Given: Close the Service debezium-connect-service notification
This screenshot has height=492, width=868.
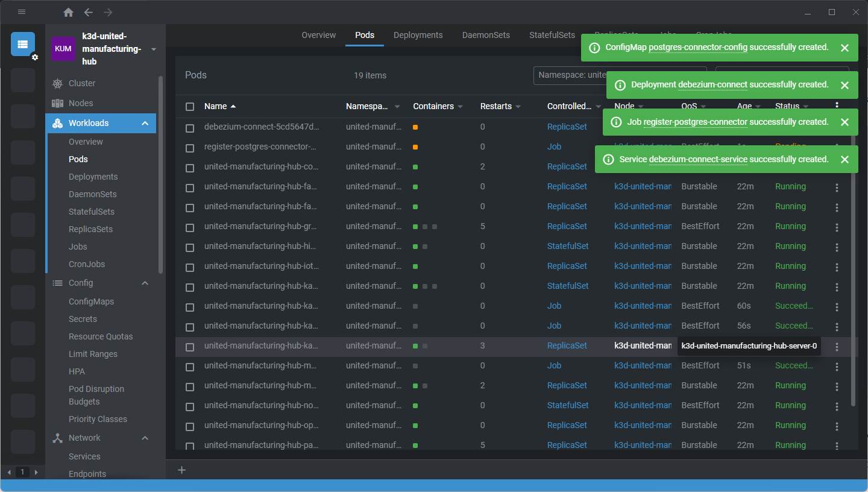Looking at the screenshot, I should pyautogui.click(x=844, y=160).
